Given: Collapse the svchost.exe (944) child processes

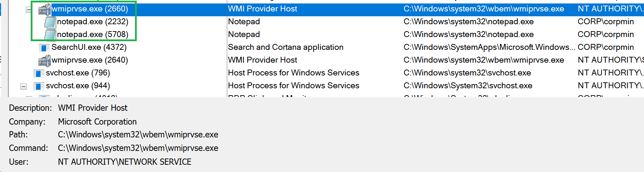Looking at the screenshot, I should (x=23, y=86).
